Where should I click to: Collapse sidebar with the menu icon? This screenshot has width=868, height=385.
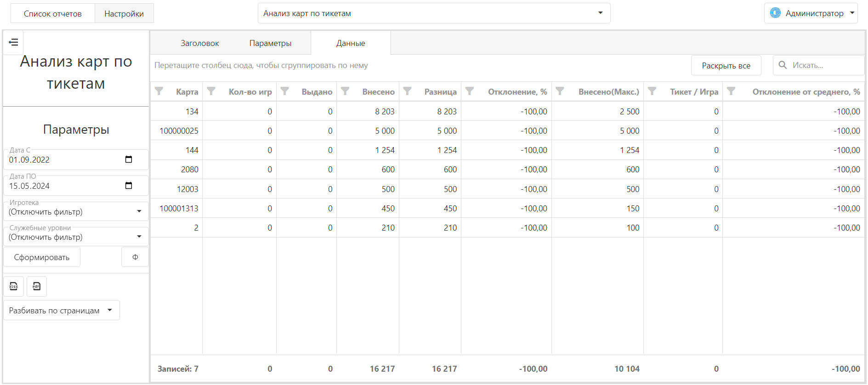coord(13,42)
